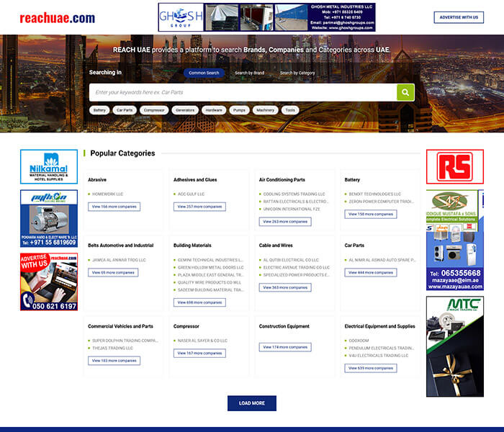
Task: Open the reachuae.com logo home link
Action: coord(57,18)
